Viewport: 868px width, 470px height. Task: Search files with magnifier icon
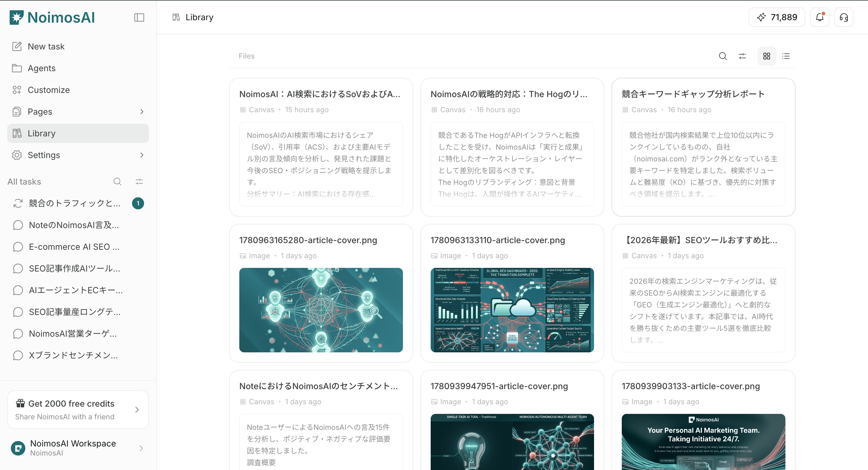(x=723, y=56)
